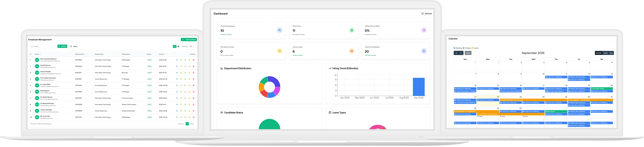The image size is (644, 147).
Task: Click the key icon for Dr. Juana Stehr
Action: [x=185, y=86]
